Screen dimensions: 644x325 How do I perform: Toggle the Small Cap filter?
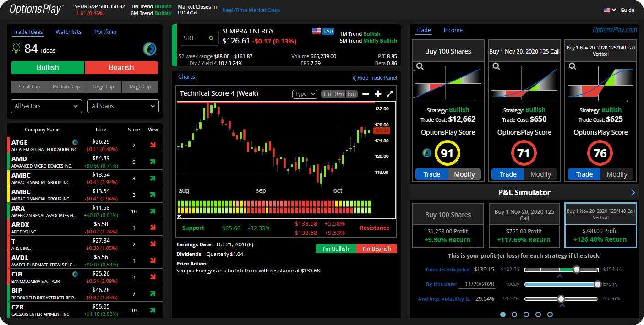(29, 87)
